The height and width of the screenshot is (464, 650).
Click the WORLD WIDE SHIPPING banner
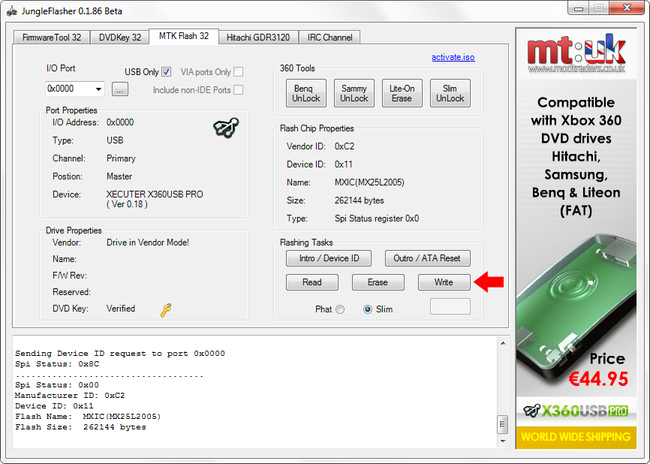tap(576, 437)
